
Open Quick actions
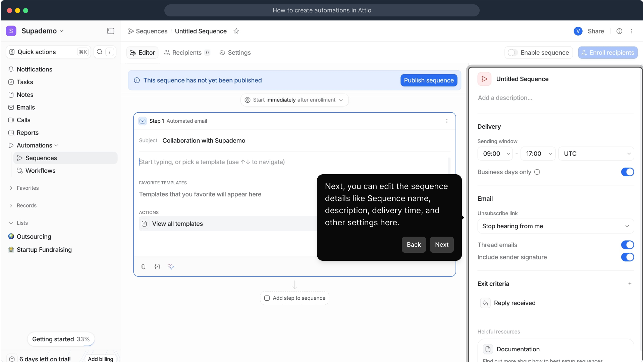point(48,52)
